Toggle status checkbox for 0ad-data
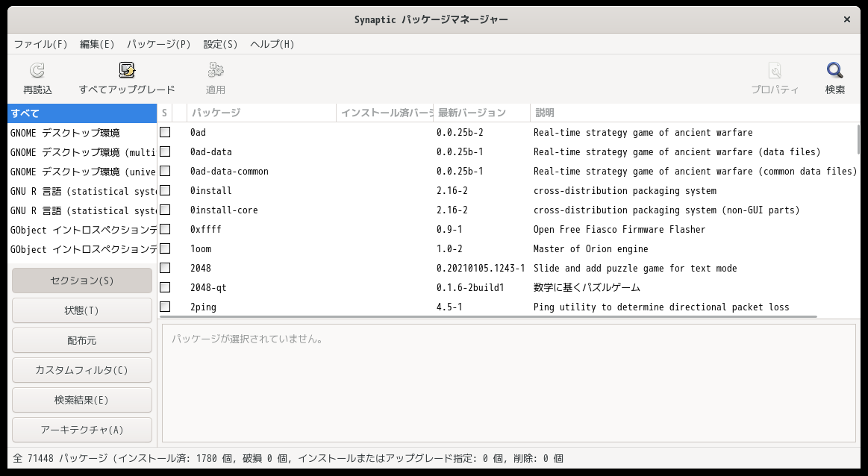The width and height of the screenshot is (868, 476). pyautogui.click(x=165, y=151)
